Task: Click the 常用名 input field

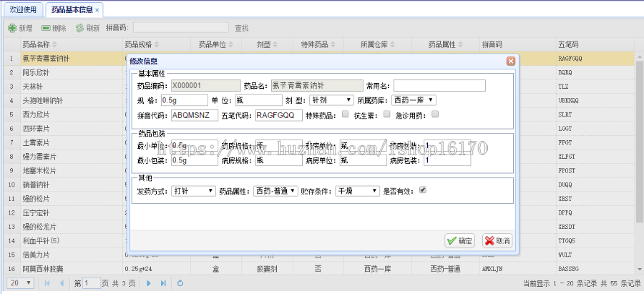Action: click(x=439, y=85)
